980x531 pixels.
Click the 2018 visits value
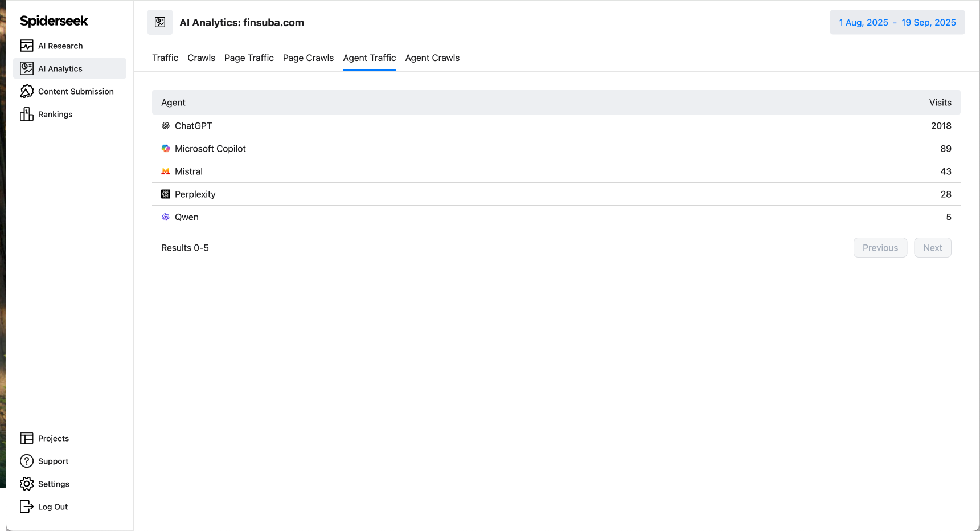click(x=941, y=126)
